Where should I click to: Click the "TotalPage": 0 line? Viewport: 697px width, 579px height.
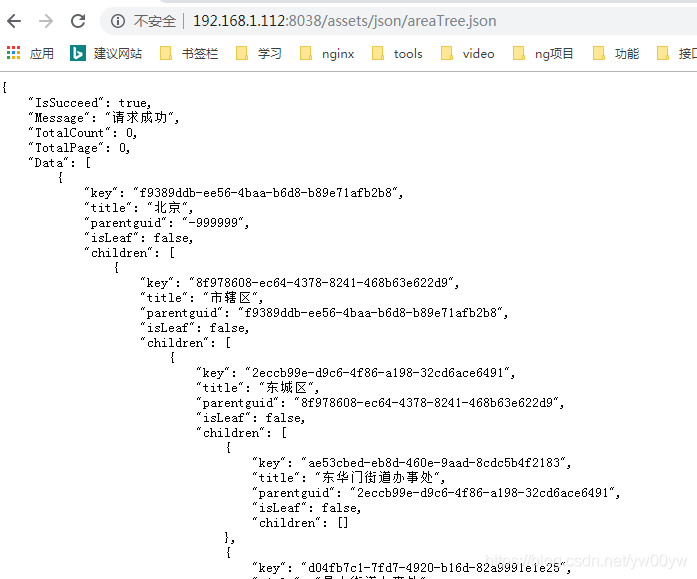(79, 148)
